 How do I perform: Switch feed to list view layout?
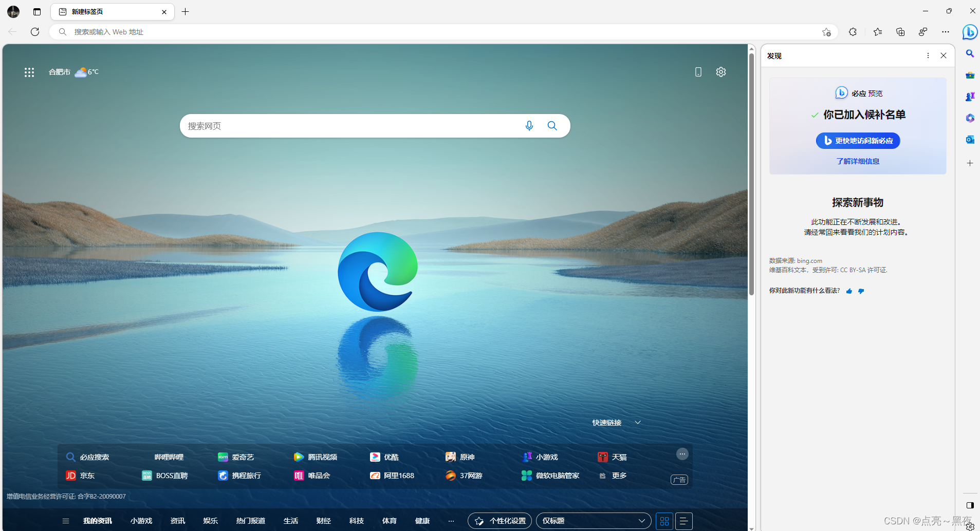click(684, 521)
